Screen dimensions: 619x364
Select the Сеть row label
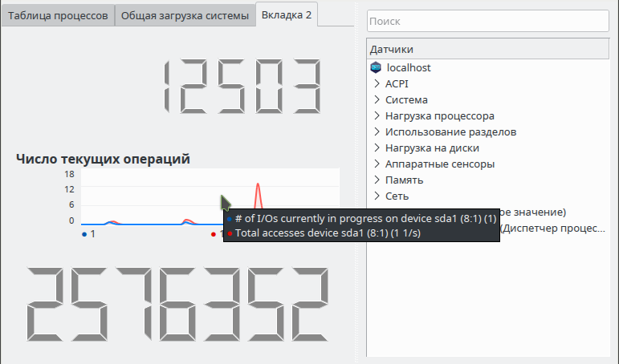coord(397,196)
